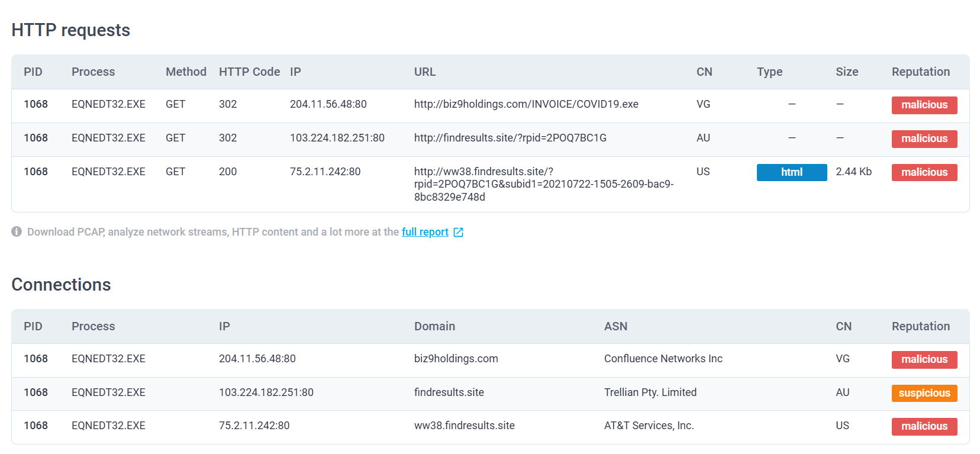Image resolution: width=980 pixels, height=454 pixels.
Task: Click the findresults.site rpid URL
Action: pos(510,138)
